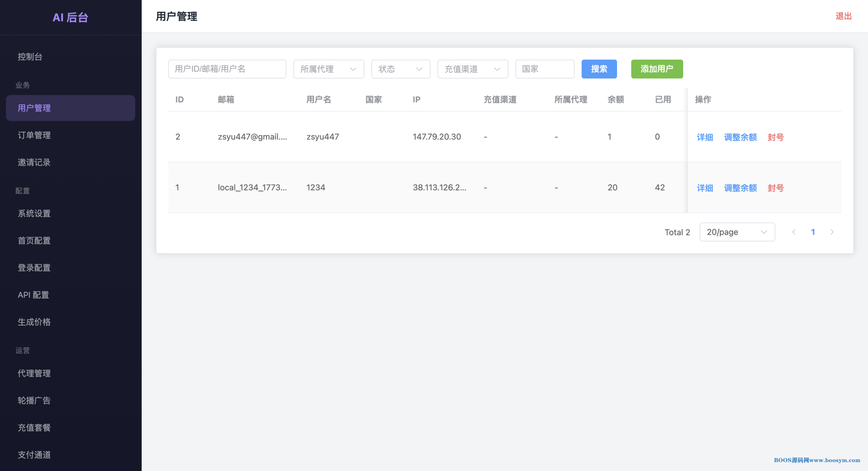
Task: Select 系统设置 menu item
Action: click(x=34, y=213)
